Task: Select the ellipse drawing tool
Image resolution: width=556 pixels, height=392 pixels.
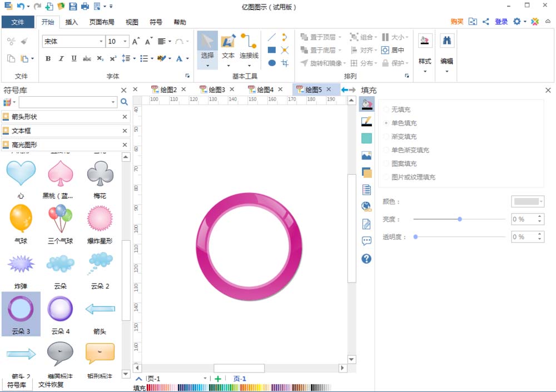Action: click(x=272, y=63)
